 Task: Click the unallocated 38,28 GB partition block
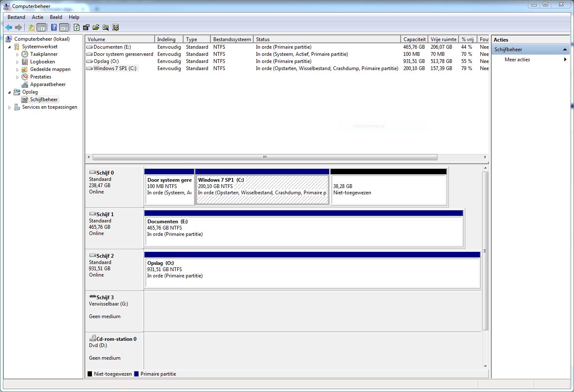coord(388,190)
